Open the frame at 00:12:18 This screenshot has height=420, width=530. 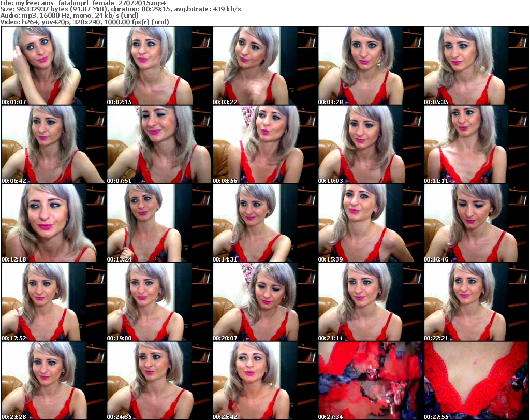pyautogui.click(x=54, y=223)
